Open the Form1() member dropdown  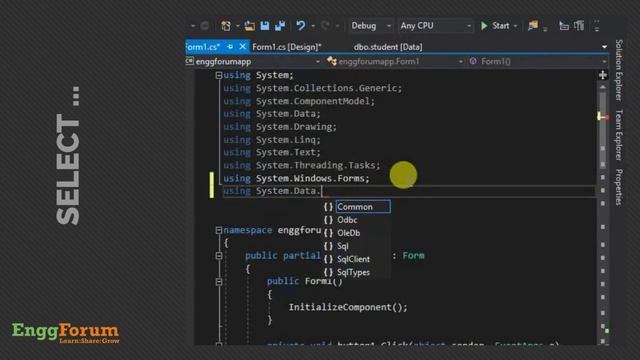[x=604, y=62]
